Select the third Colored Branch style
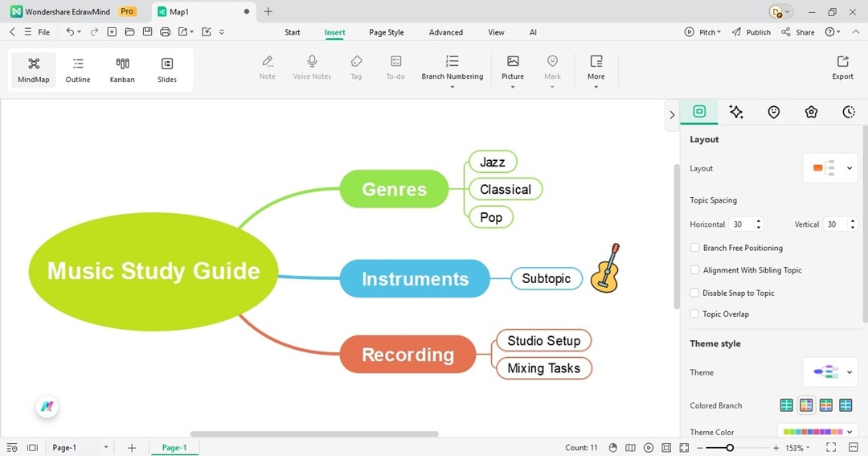The image size is (868, 456). pos(826,405)
